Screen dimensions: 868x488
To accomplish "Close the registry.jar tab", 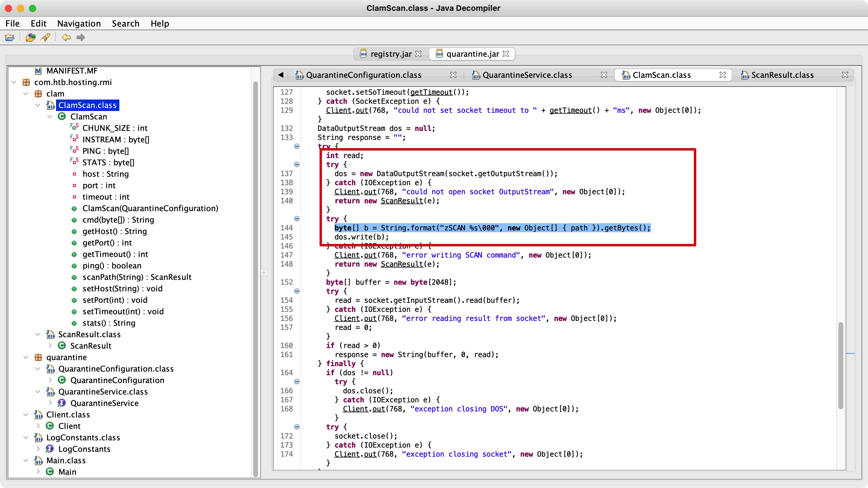I will point(418,54).
